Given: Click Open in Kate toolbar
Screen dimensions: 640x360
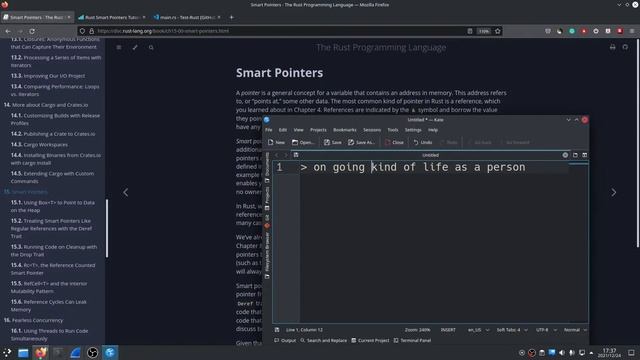Looking at the screenshot, I should click(x=303, y=142).
